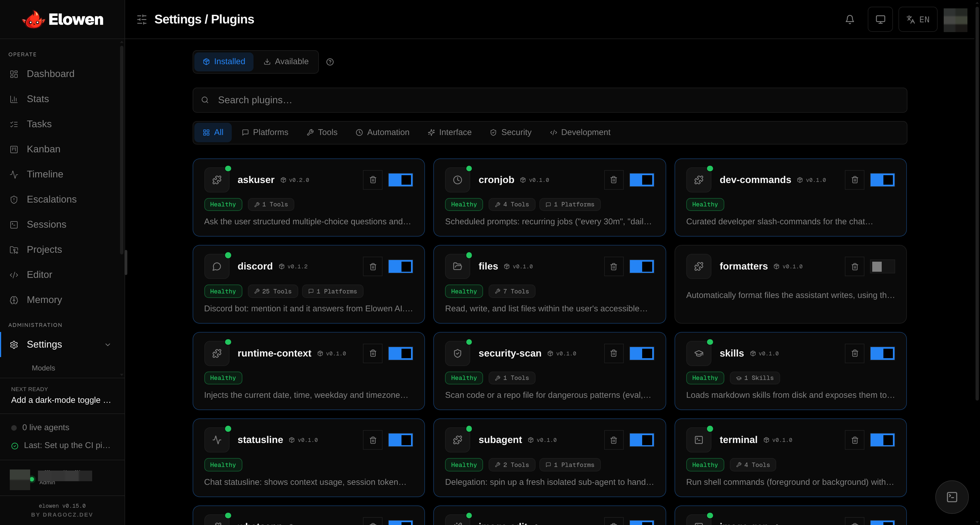
Task: Click the security-scan shield plugin icon
Action: (x=457, y=353)
